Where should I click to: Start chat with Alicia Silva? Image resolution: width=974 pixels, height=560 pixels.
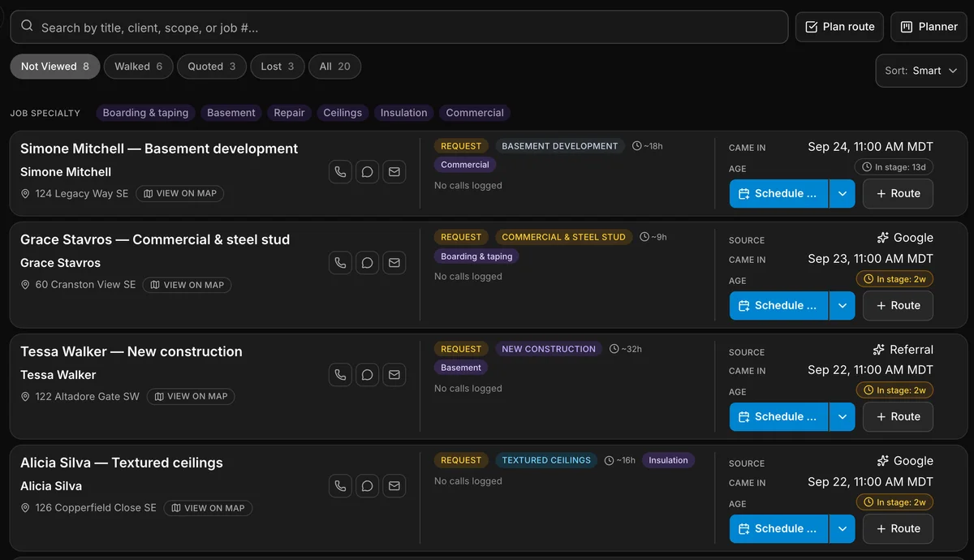pyautogui.click(x=367, y=486)
